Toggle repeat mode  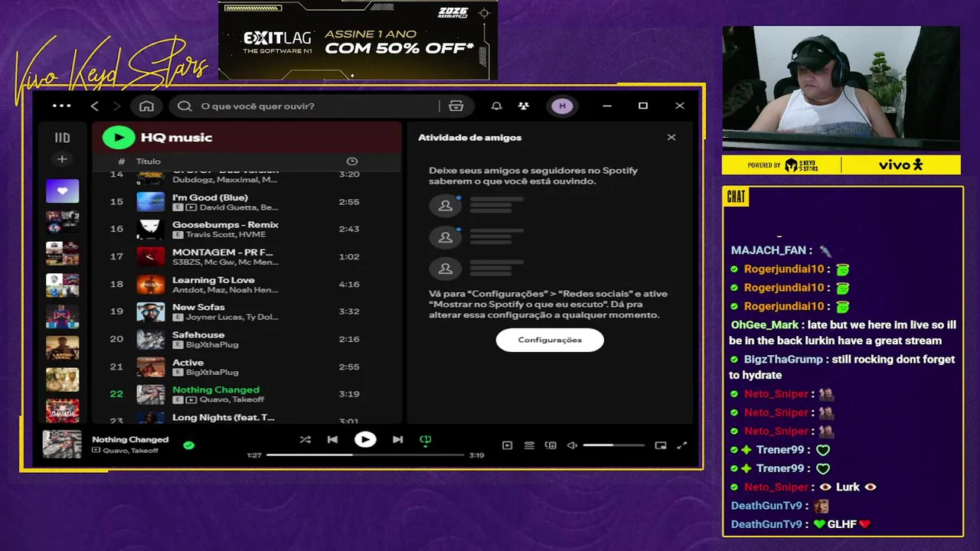(x=426, y=439)
